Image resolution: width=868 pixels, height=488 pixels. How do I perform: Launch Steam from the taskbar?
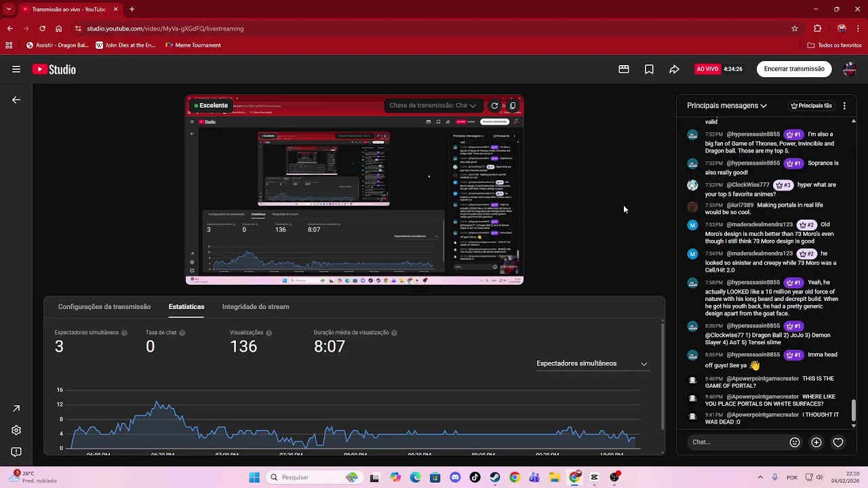pos(495,477)
